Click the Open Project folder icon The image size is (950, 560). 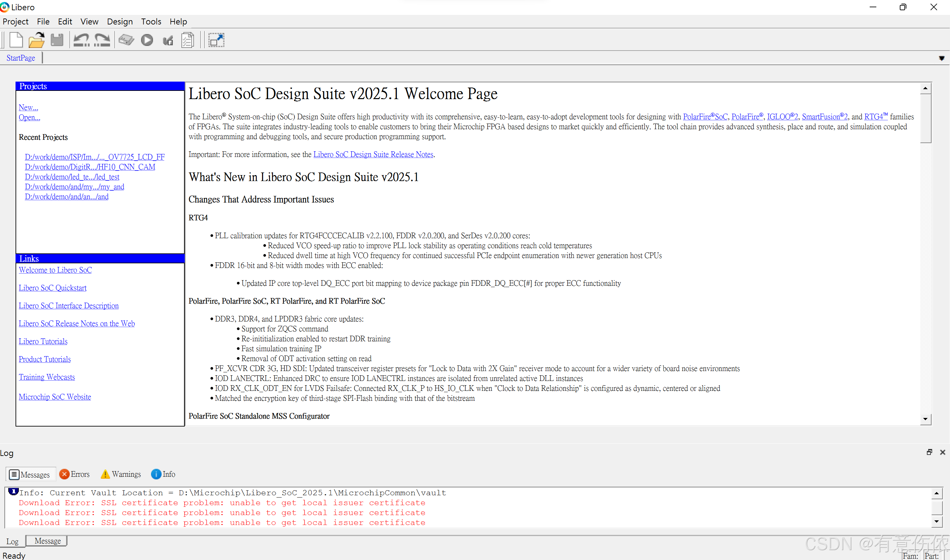click(37, 40)
